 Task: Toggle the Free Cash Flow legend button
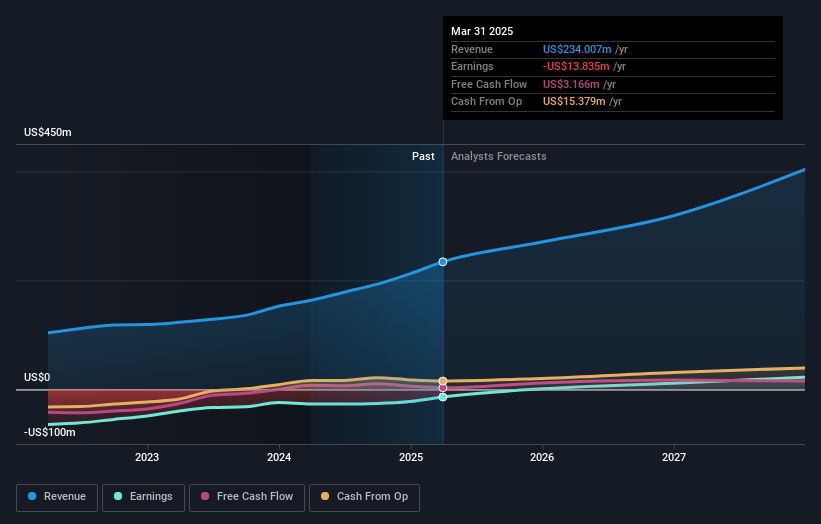[x=247, y=497]
